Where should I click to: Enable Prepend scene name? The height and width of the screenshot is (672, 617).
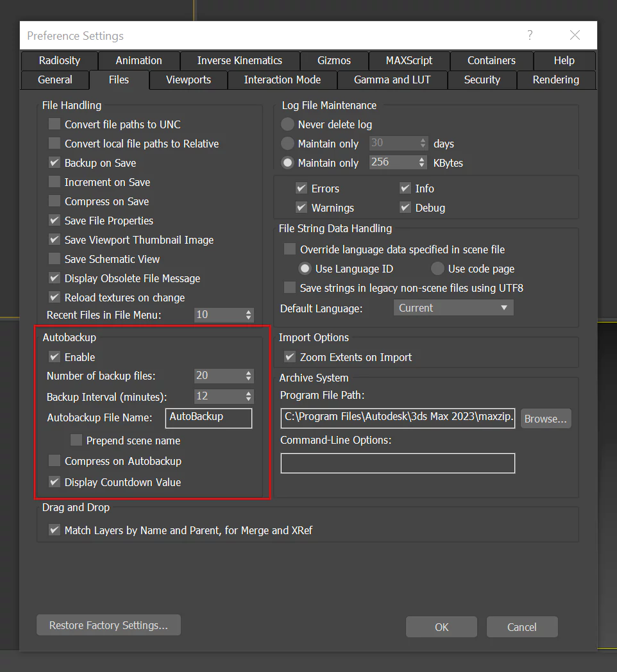(76, 441)
